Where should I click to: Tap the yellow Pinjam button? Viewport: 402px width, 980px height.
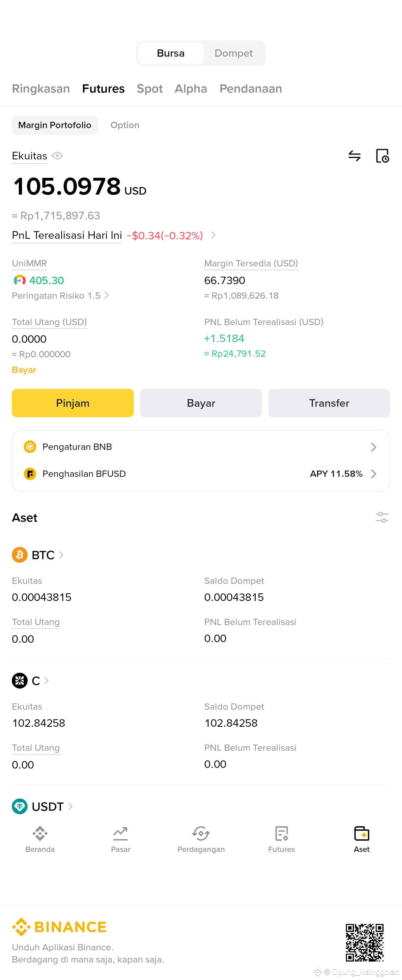click(x=73, y=403)
